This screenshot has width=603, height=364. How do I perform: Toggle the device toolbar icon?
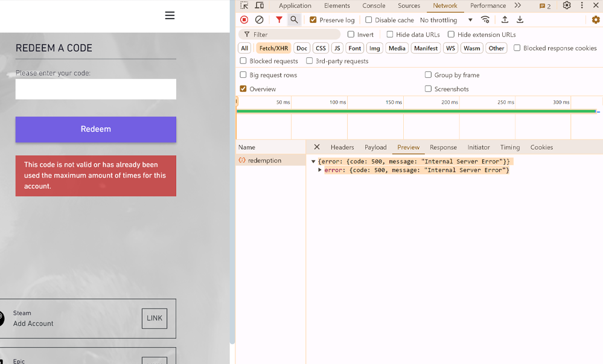pos(260,5)
